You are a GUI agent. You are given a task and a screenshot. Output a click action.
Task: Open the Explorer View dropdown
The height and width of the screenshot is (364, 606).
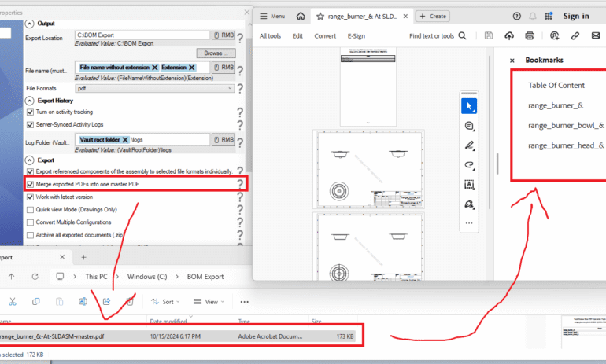point(209,302)
